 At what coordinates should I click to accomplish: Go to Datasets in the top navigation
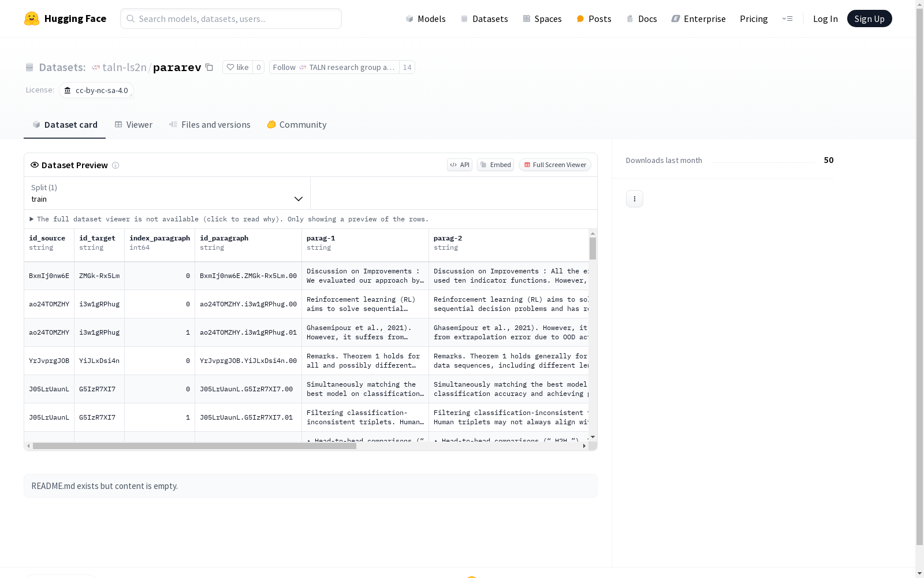(x=484, y=18)
